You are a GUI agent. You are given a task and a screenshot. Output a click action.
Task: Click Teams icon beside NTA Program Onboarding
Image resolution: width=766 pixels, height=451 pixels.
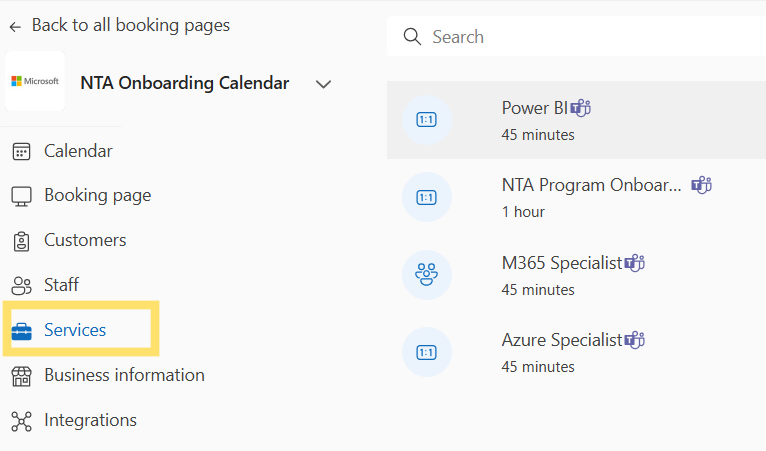[x=702, y=185]
